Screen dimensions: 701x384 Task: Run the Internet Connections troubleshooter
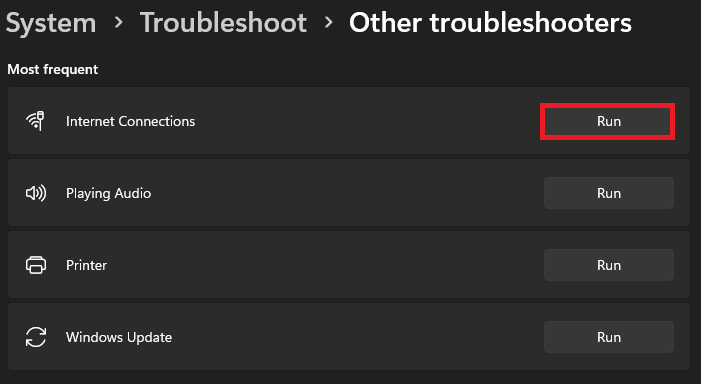pos(608,122)
